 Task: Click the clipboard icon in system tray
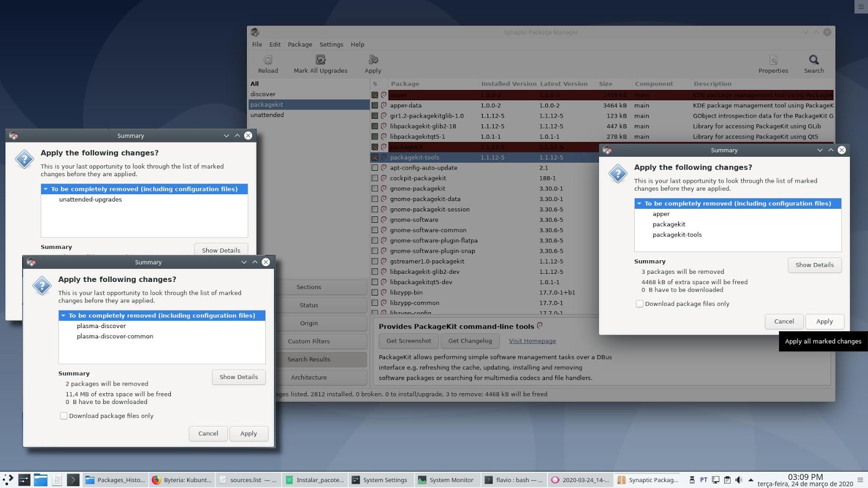(x=727, y=480)
